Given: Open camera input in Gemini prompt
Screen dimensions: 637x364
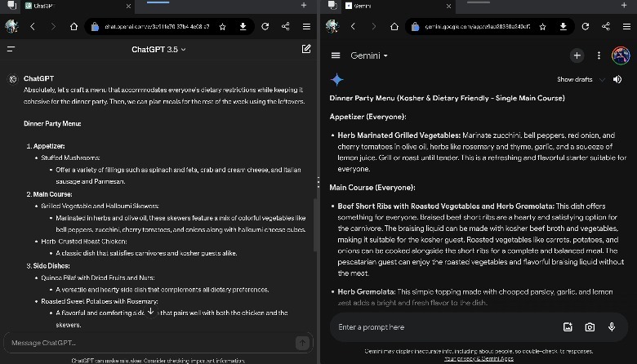Looking at the screenshot, I should pos(590,327).
